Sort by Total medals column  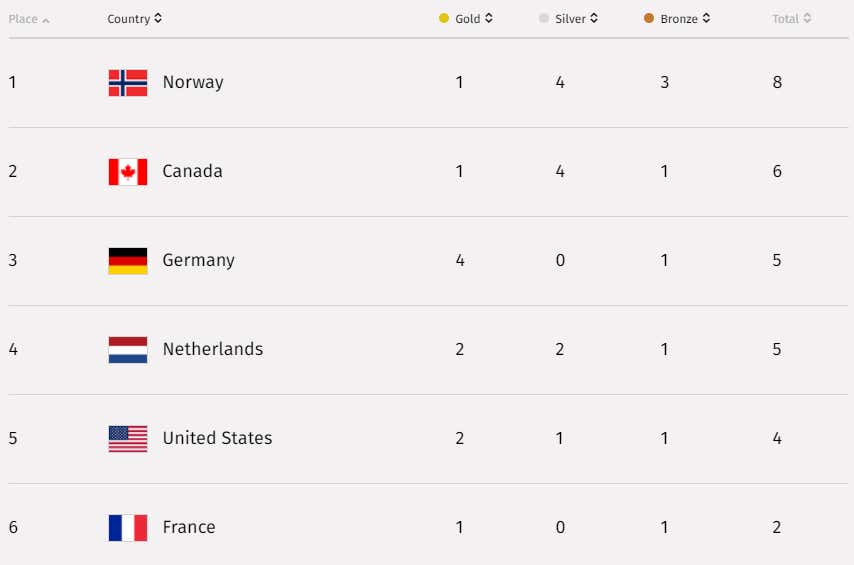coord(791,19)
